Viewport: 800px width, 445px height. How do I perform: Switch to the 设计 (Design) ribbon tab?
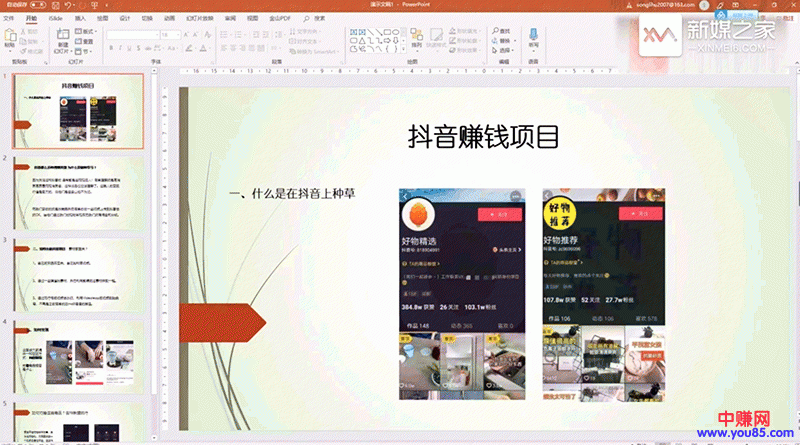(124, 18)
